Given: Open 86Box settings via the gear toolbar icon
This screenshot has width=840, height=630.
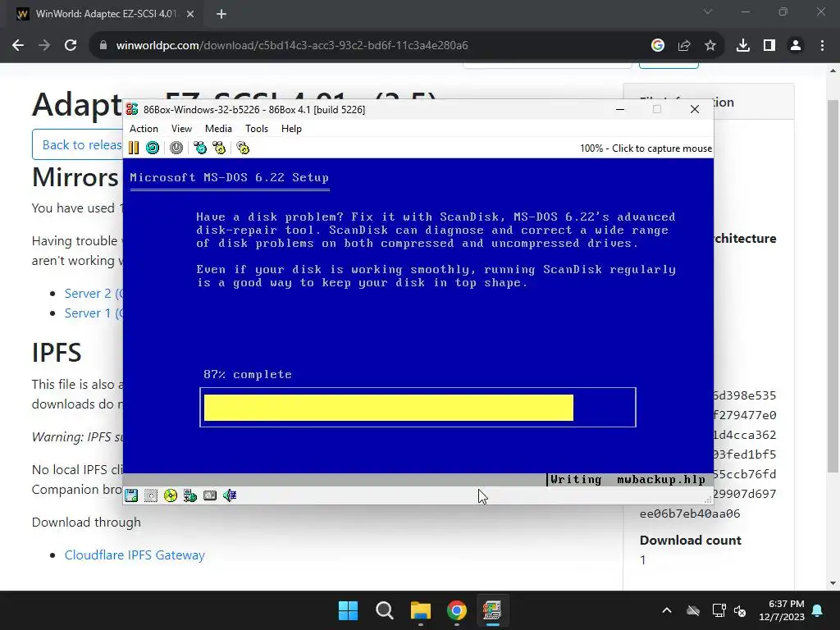Looking at the screenshot, I should coord(243,148).
